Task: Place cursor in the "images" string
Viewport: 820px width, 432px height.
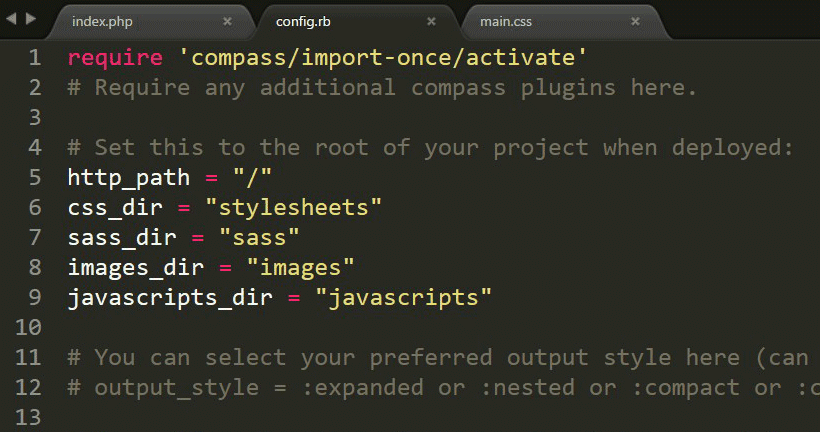Action: 302,268
